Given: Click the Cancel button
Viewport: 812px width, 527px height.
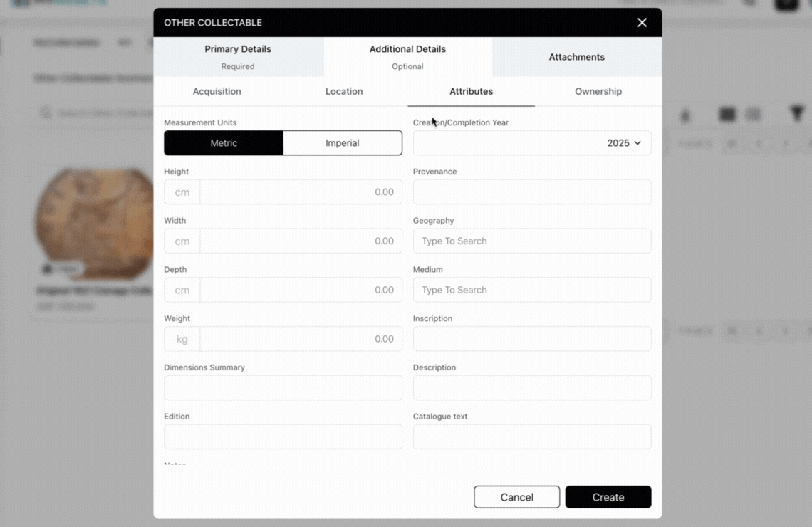Looking at the screenshot, I should [x=516, y=497].
